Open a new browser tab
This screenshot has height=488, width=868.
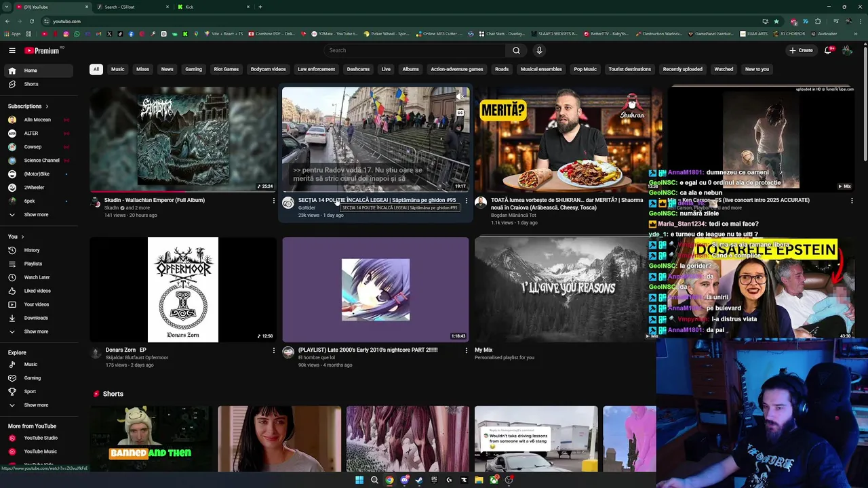click(x=260, y=7)
